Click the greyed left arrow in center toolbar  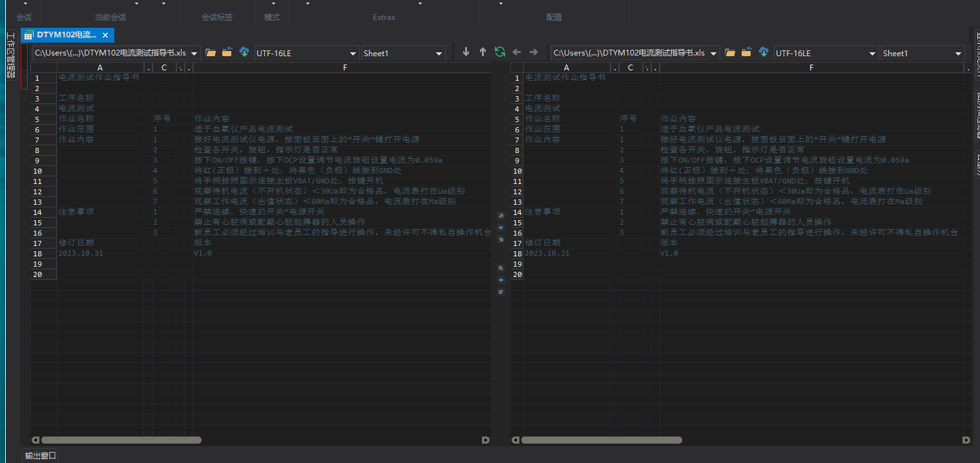point(516,52)
